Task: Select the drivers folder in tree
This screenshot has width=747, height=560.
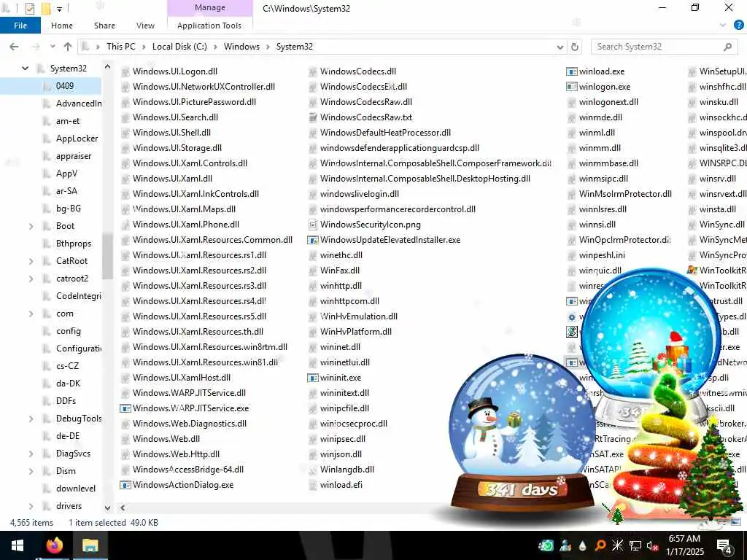Action: tap(69, 506)
